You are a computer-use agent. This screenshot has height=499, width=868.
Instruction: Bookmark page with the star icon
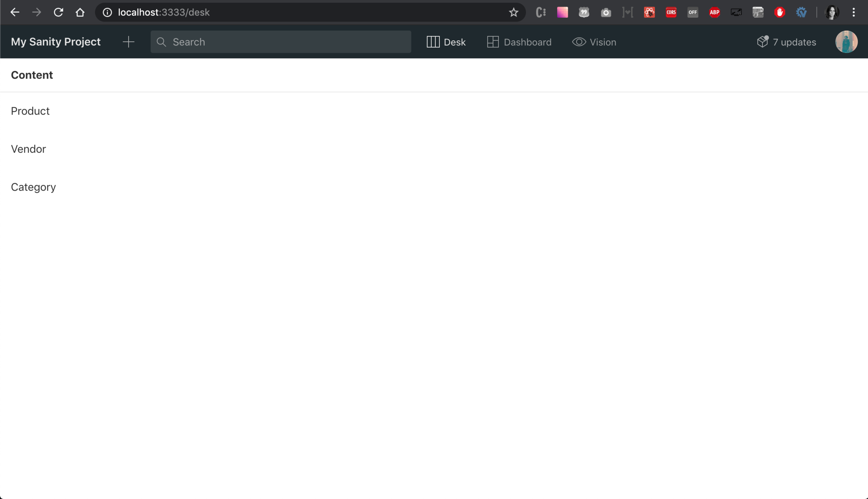pos(514,13)
